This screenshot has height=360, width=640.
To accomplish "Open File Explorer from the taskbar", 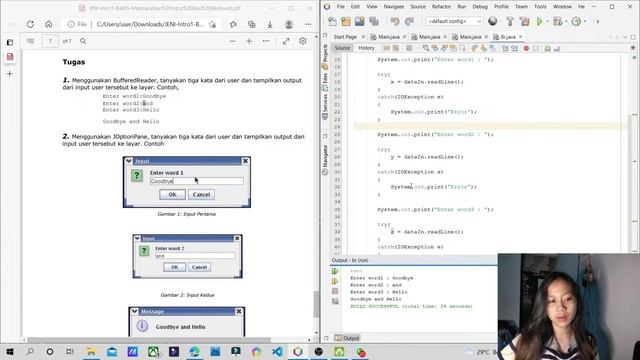I will [x=91, y=351].
